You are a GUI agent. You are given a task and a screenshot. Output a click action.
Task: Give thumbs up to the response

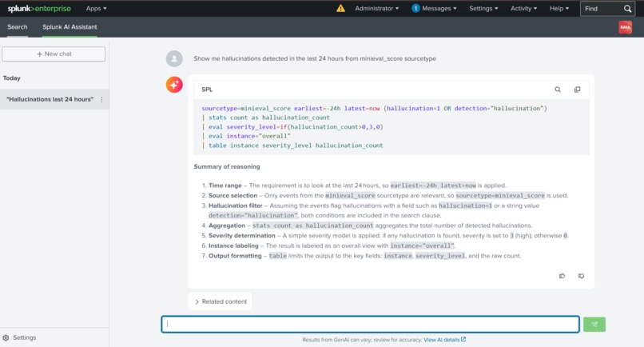[562, 276]
